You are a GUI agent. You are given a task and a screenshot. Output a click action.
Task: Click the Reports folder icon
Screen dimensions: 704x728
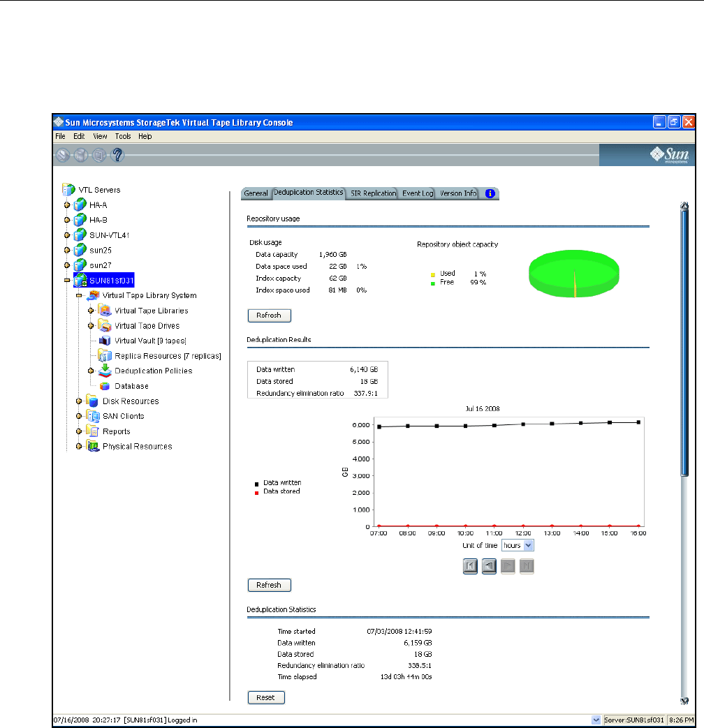pos(93,431)
